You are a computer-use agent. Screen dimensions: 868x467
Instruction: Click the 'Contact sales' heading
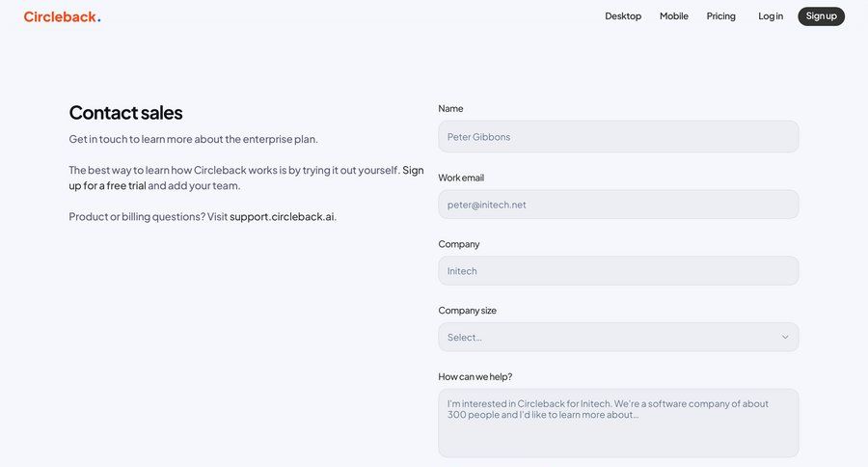pos(125,113)
